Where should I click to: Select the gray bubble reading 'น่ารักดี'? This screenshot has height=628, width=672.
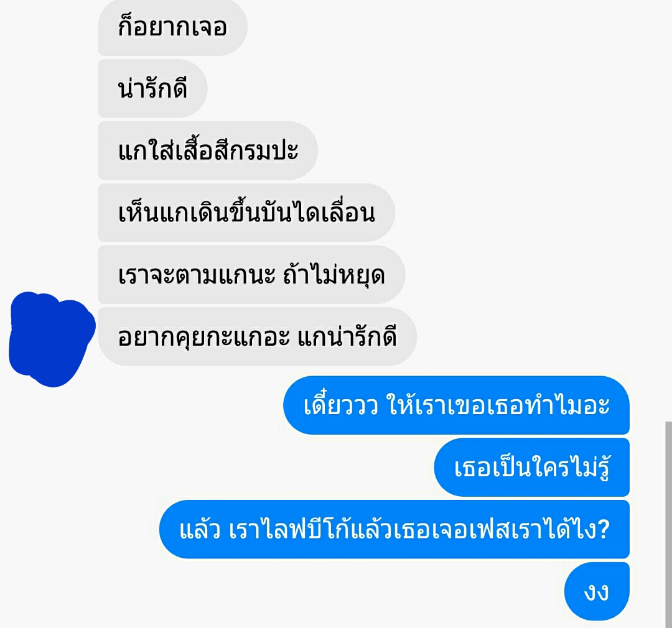point(152,89)
